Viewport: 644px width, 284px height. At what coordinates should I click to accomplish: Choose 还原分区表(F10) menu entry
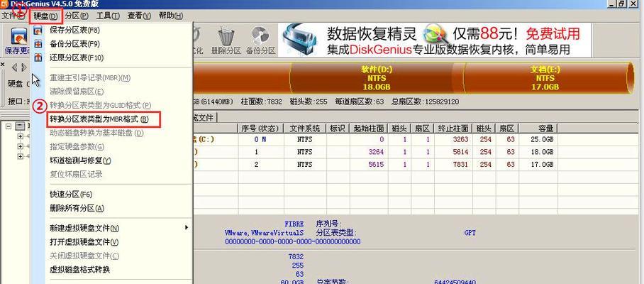point(77,58)
